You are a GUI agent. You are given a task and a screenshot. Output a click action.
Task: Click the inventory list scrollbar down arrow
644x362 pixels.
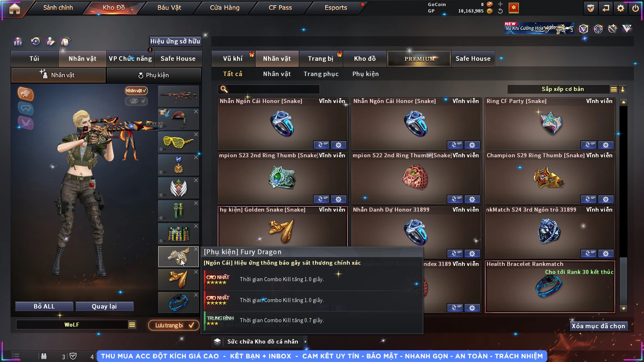point(623,309)
